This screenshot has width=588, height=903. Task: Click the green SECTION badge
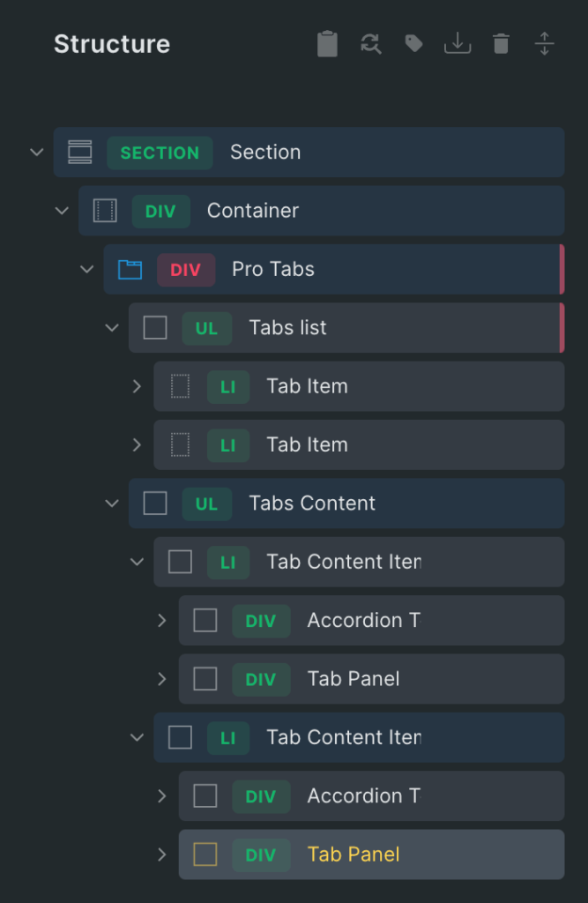tap(160, 152)
